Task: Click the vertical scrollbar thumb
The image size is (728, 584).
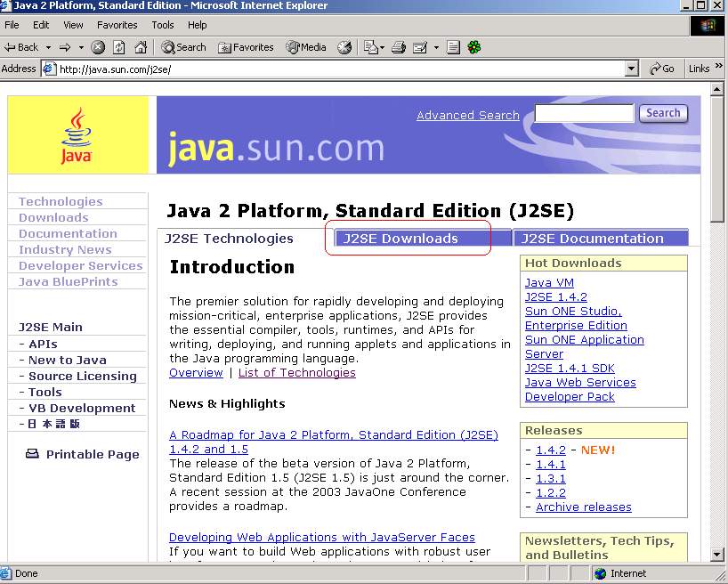Action: (x=717, y=158)
